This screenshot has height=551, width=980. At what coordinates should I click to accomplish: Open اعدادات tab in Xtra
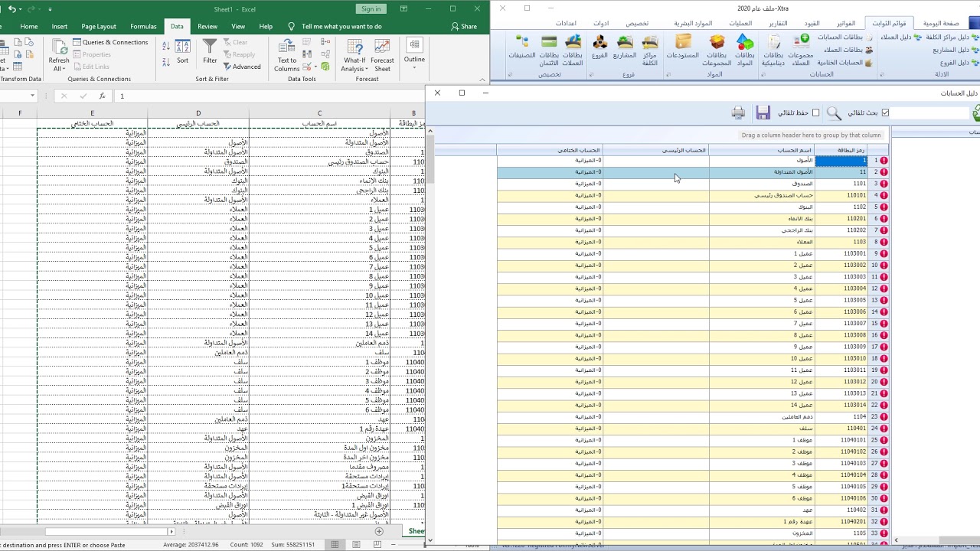click(566, 24)
